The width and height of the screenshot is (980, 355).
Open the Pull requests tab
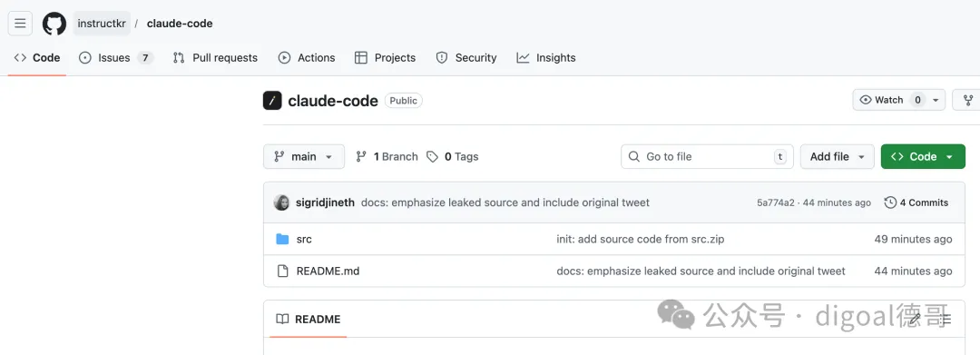click(215, 57)
